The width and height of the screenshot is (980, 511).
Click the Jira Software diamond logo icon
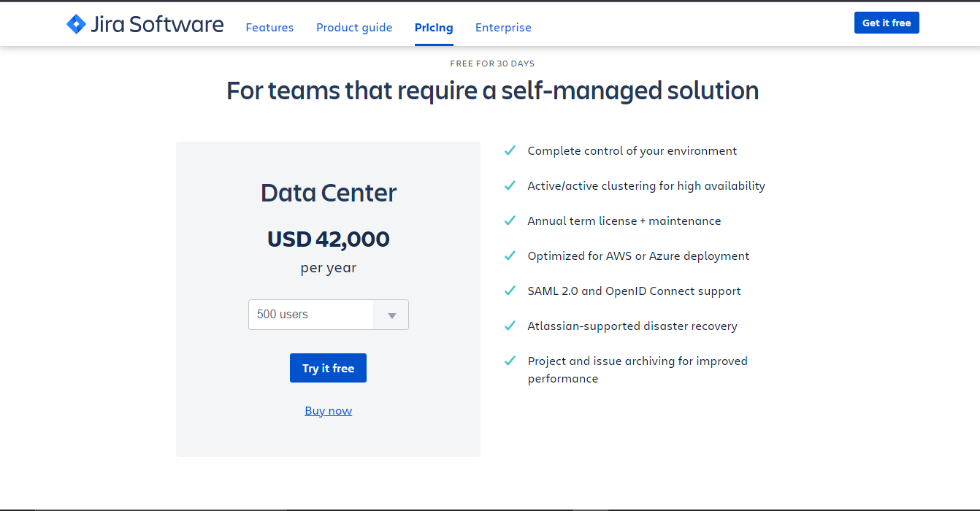[x=76, y=24]
